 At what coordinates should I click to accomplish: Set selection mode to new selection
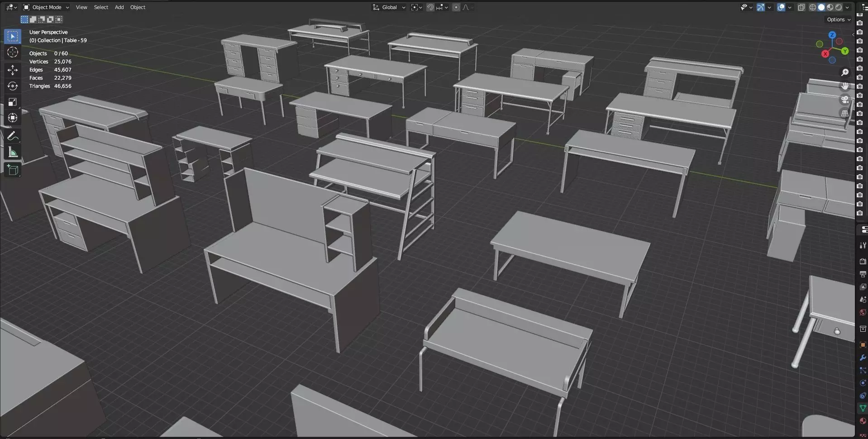click(x=24, y=19)
